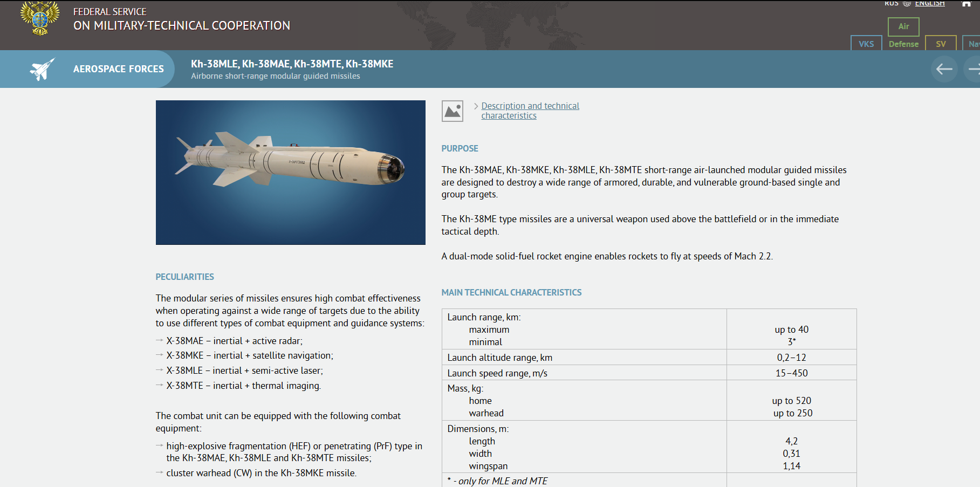
Task: Click the fighter jet Aerospace Forces icon
Action: click(43, 69)
